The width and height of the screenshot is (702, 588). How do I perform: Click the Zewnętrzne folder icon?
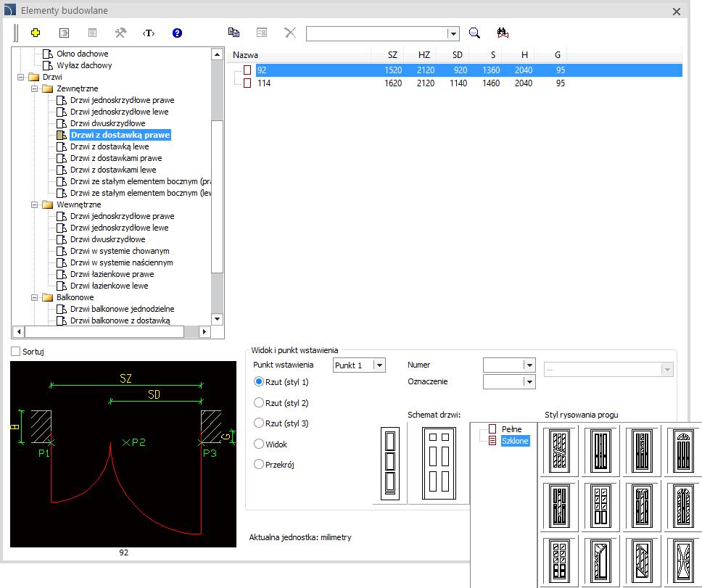47,88
